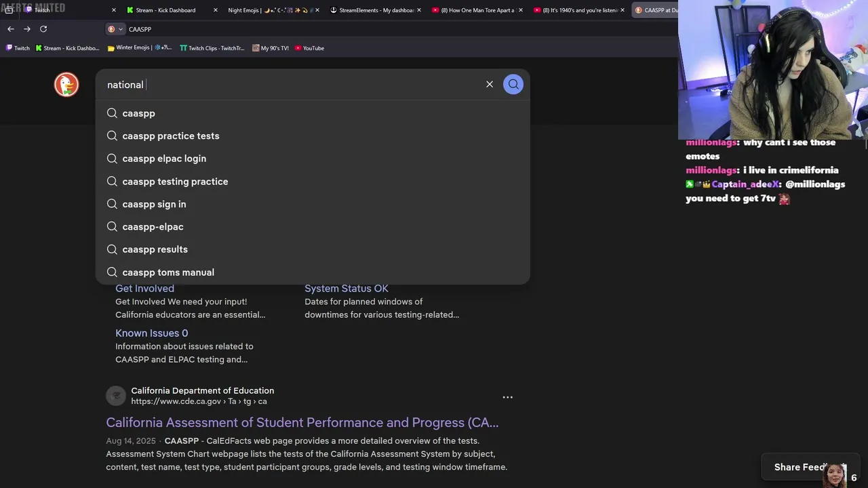The width and height of the screenshot is (868, 488).
Task: Open the Twitch Clips bookmark
Action: point(212,48)
